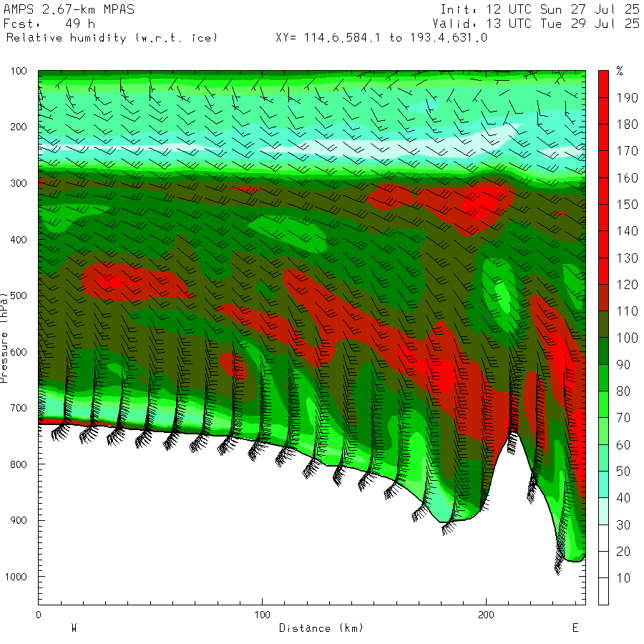Click the 'W' west endpoint label
Screen dimensions: 644x644
click(x=74, y=628)
